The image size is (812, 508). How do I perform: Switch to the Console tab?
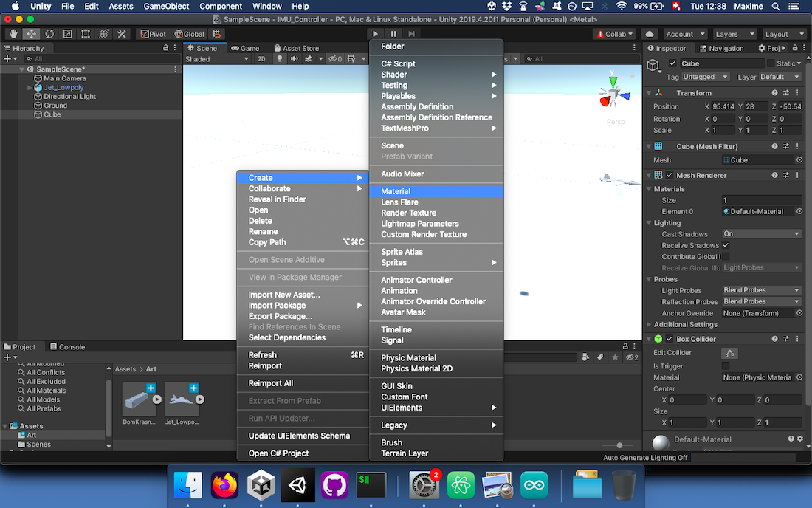coord(67,347)
